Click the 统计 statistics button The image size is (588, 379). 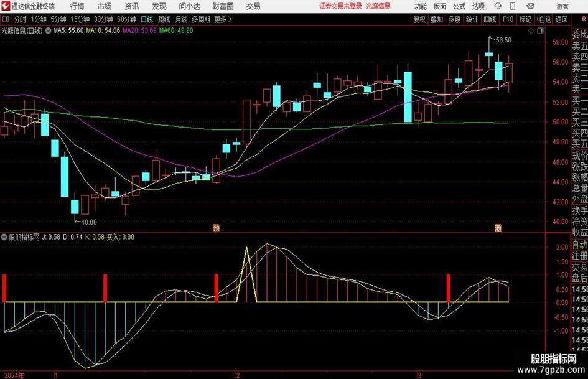[x=472, y=19]
